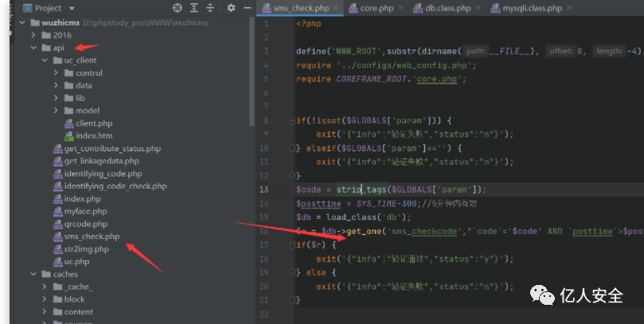This screenshot has height=324, width=644.
Task: Expand the 2016 folder
Action: pyautogui.click(x=33, y=35)
